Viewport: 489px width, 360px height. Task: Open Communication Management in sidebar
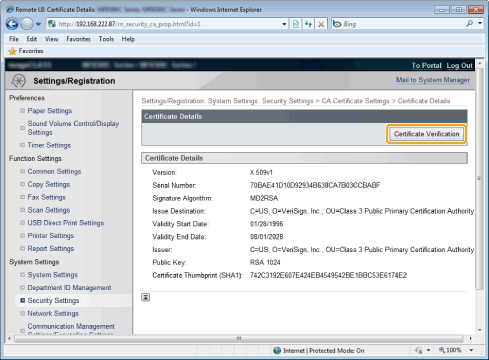[71, 326]
